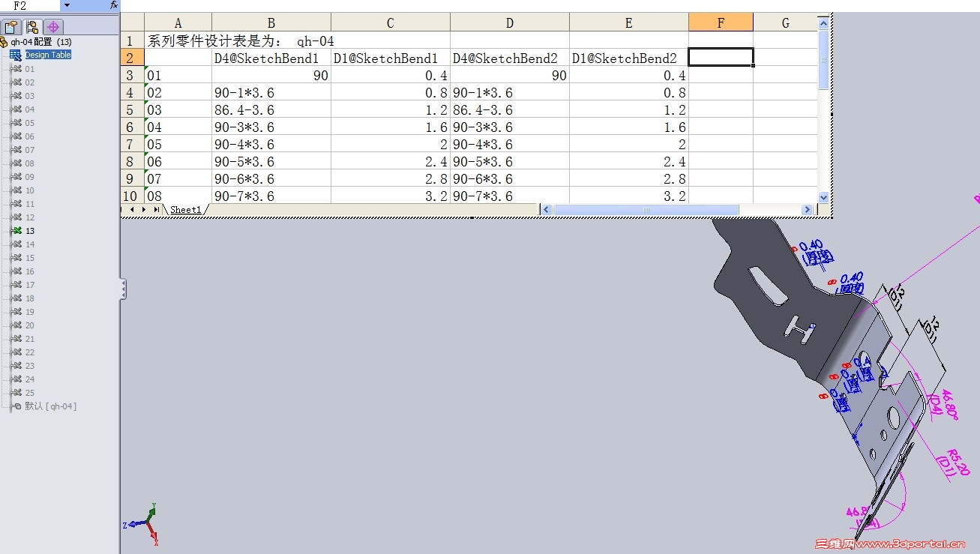
Task: Select configuration 20 in the tree
Action: tap(30, 325)
